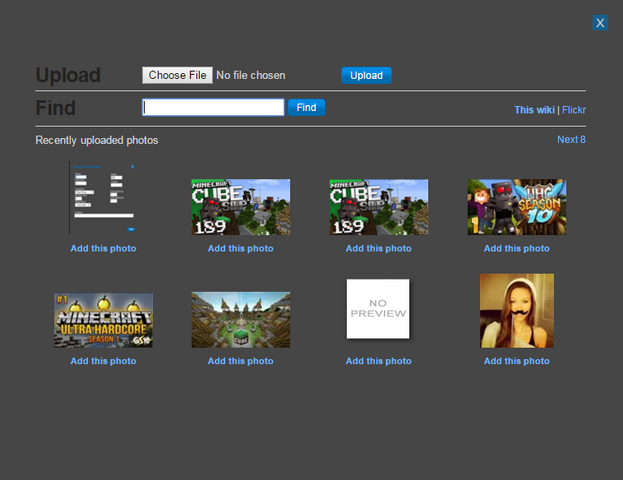
Task: Select the UHC Season 10 thumbnail
Action: coord(517,207)
